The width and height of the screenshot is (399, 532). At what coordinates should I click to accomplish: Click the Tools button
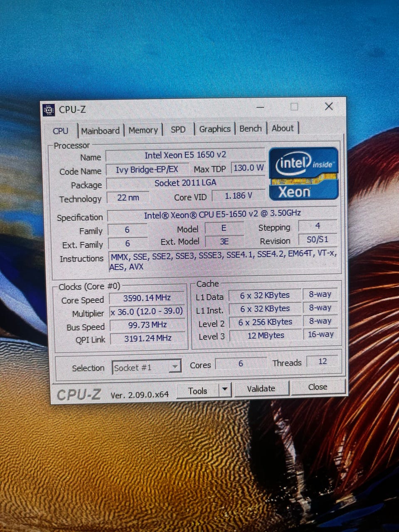tap(198, 391)
